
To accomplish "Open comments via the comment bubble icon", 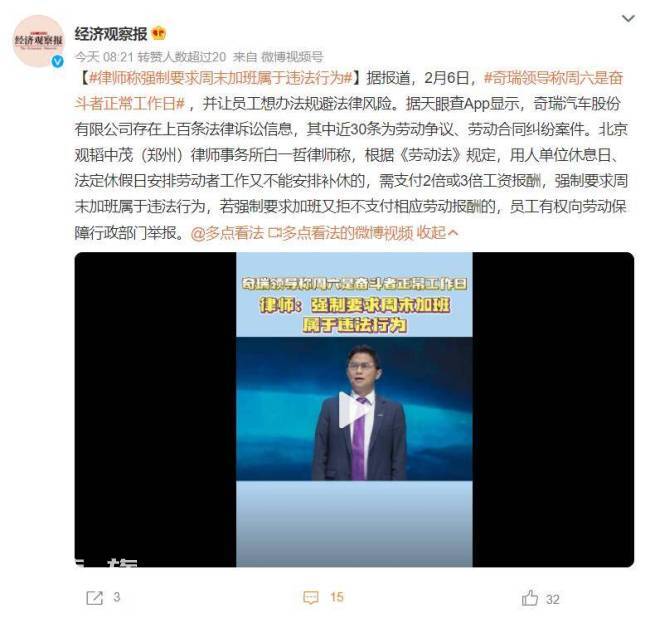I will [311, 597].
